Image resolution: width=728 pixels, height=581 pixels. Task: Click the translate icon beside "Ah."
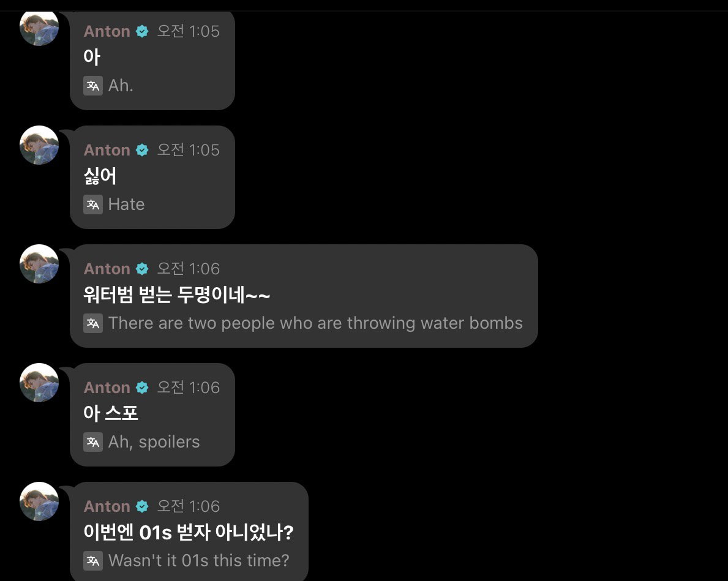pos(93,86)
